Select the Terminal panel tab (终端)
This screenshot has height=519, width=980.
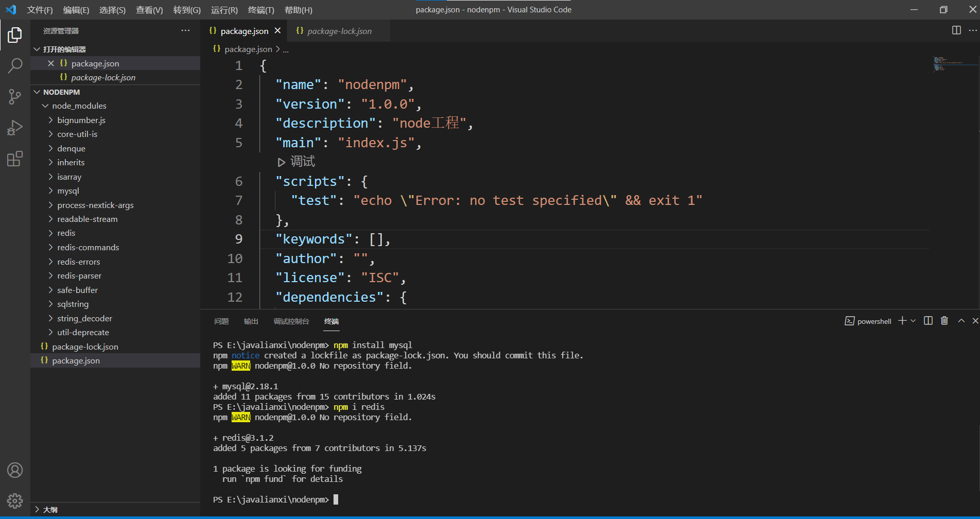(331, 321)
